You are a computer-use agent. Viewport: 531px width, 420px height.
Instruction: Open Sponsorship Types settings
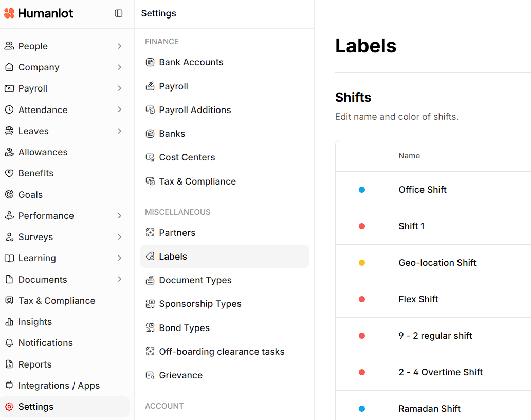pos(225,304)
